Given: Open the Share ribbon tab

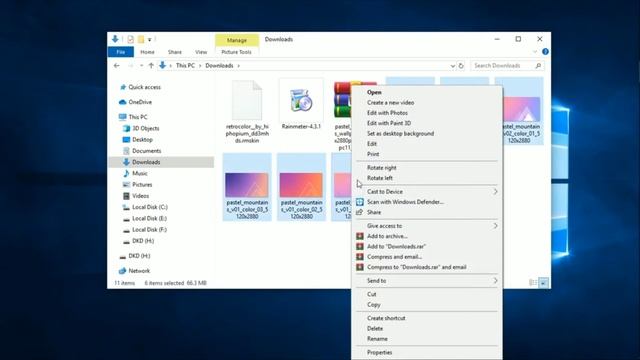Looking at the screenshot, I should [175, 52].
